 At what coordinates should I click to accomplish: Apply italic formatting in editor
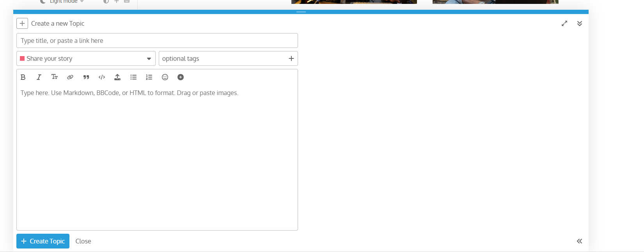click(39, 77)
